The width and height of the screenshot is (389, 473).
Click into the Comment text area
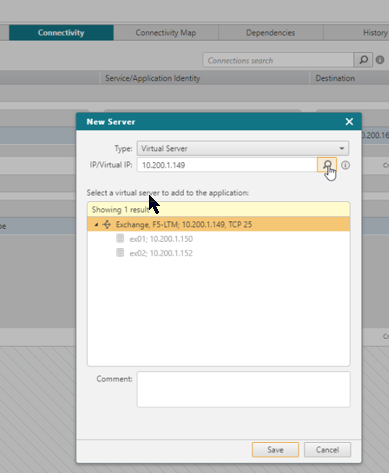[x=244, y=389]
